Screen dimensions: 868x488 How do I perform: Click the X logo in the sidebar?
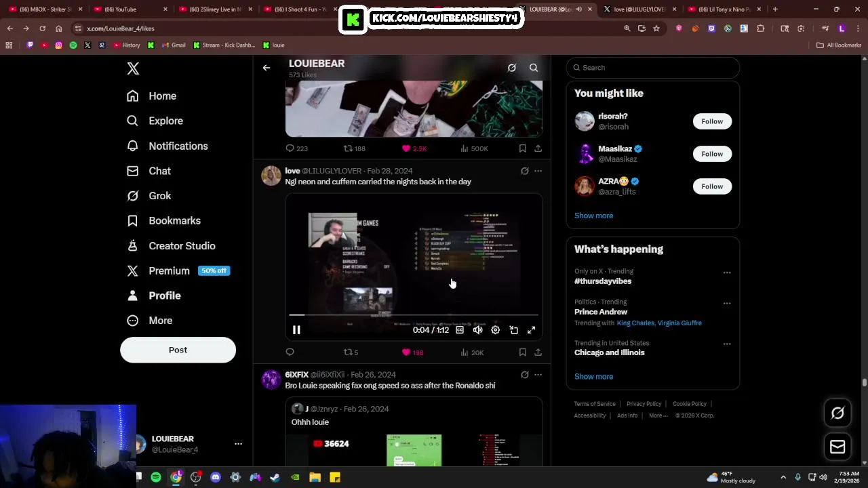point(133,68)
